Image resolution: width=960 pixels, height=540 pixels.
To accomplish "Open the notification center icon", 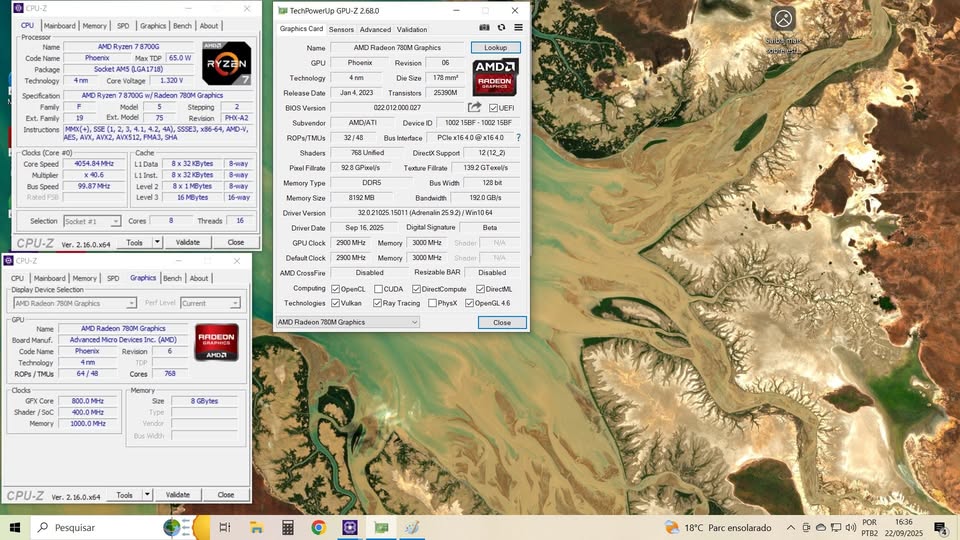I will pyautogui.click(x=940, y=527).
